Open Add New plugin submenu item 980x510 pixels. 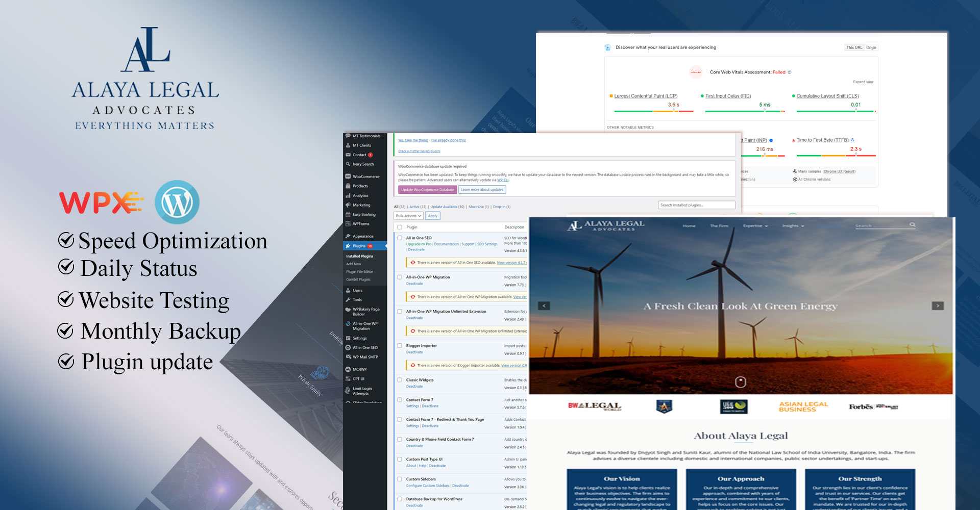tap(354, 264)
